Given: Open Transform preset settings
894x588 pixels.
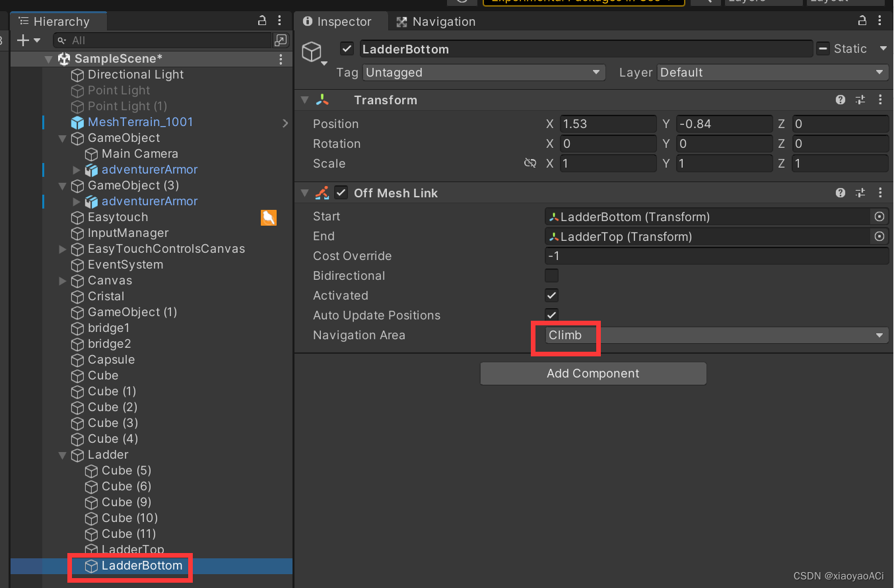Looking at the screenshot, I should click(860, 100).
